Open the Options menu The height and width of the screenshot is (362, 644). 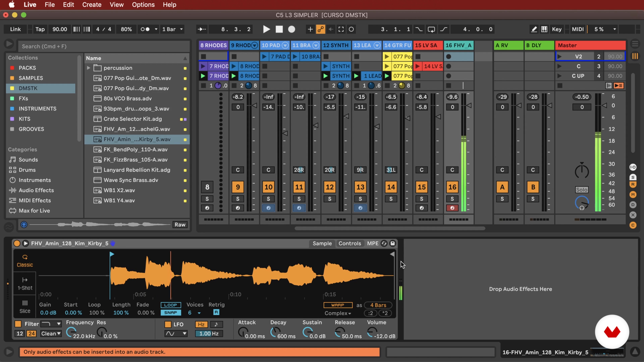[143, 5]
